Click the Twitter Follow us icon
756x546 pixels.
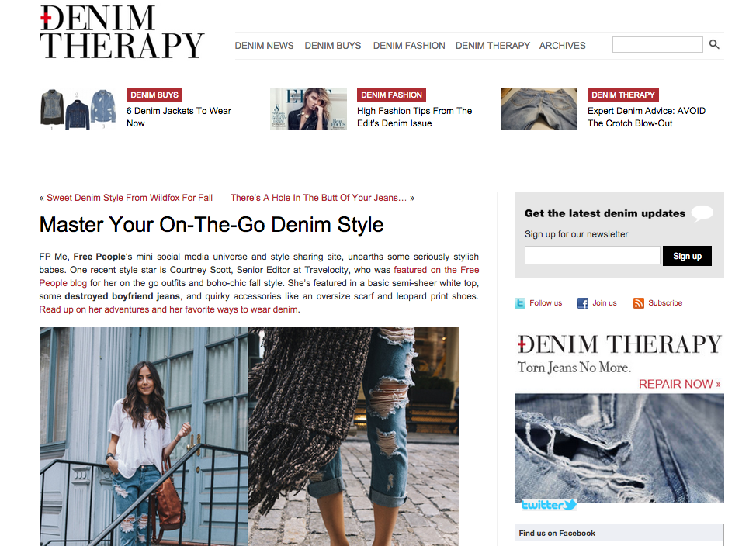520,303
